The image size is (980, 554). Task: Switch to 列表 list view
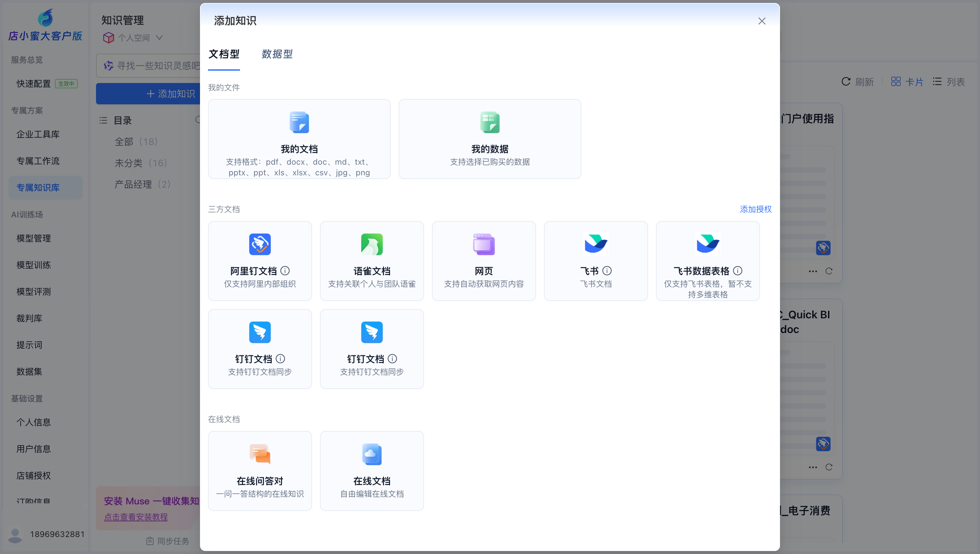pyautogui.click(x=949, y=82)
